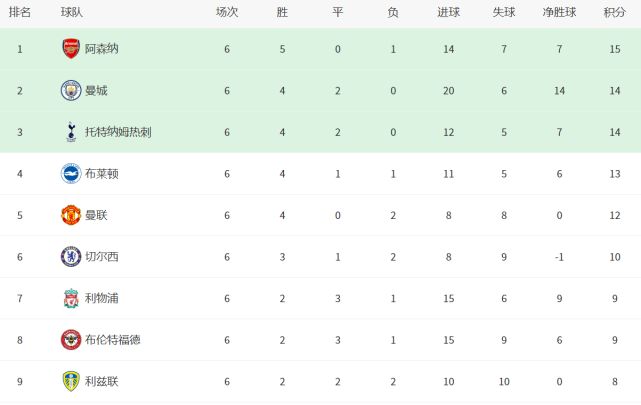Click the Leeds United crest icon
Viewport: 641px width, 405px height.
[x=71, y=381]
